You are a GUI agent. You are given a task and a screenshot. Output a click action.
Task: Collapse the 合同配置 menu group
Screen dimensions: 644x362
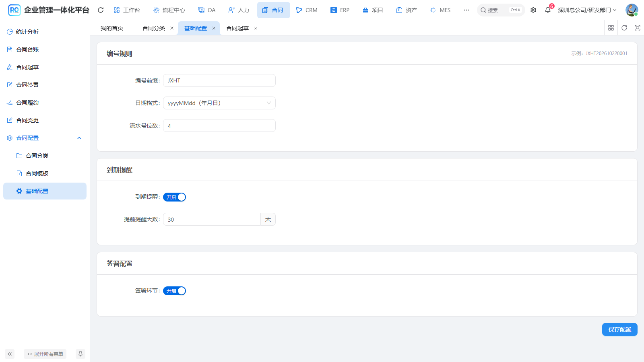click(x=45, y=138)
